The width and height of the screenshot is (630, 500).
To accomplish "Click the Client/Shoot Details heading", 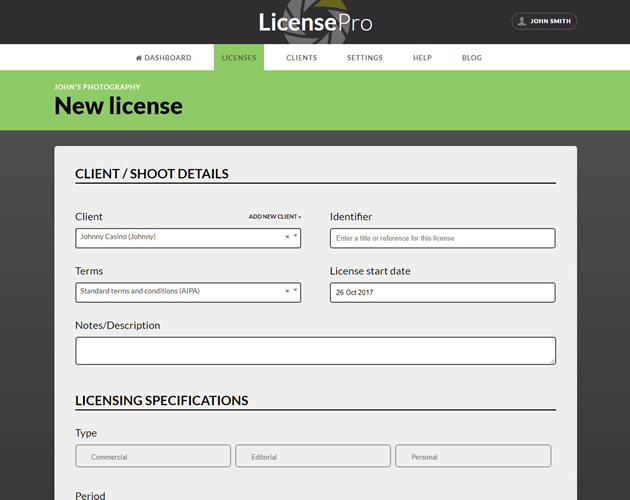I will (x=152, y=174).
